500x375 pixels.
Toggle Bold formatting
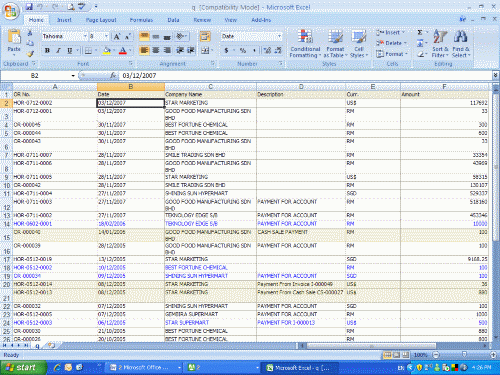point(47,51)
